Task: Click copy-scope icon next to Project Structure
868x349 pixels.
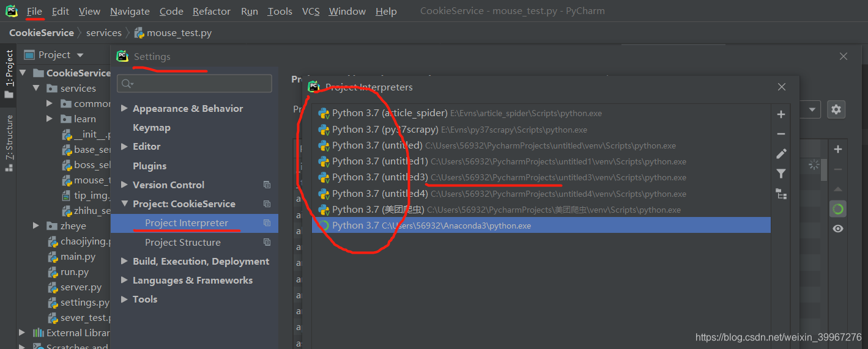Action: pos(267,242)
